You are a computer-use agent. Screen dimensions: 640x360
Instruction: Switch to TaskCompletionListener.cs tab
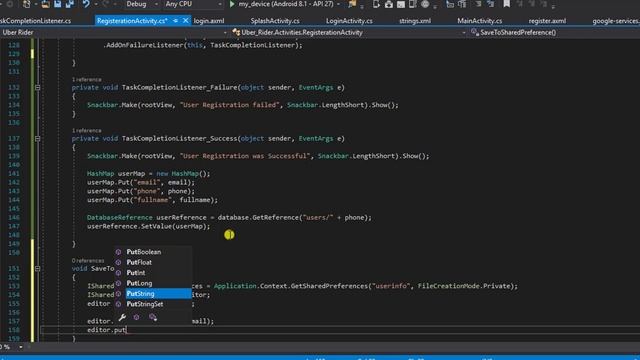click(x=36, y=20)
